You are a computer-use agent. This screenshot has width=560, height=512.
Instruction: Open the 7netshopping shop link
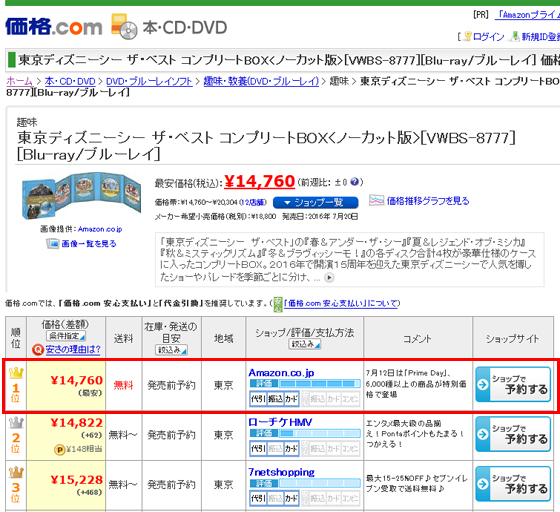pos(281,472)
